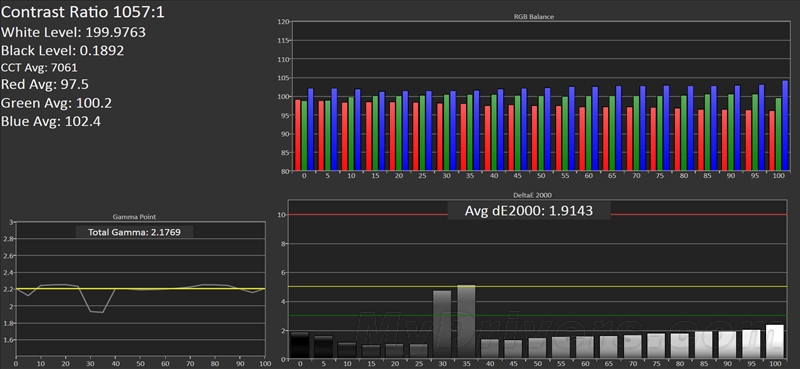The image size is (800, 369).
Task: Click the RGB Balance chart title
Action: tap(534, 16)
